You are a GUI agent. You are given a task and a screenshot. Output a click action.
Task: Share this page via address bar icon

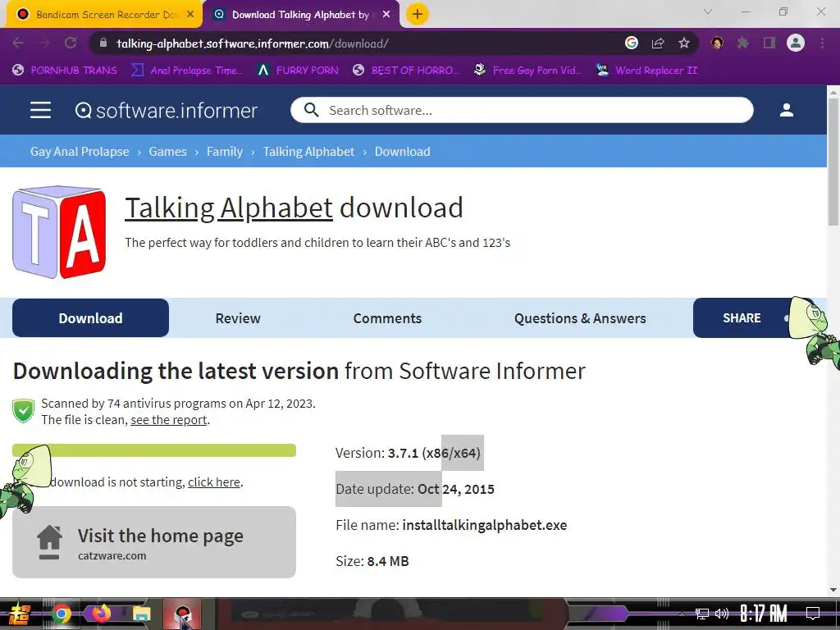coord(658,43)
